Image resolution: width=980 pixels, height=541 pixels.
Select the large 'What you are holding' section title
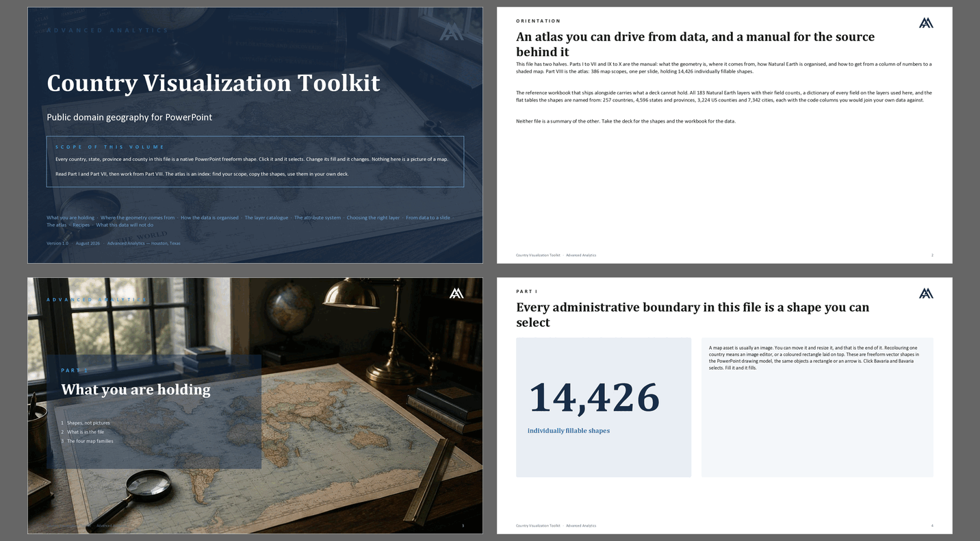[136, 390]
